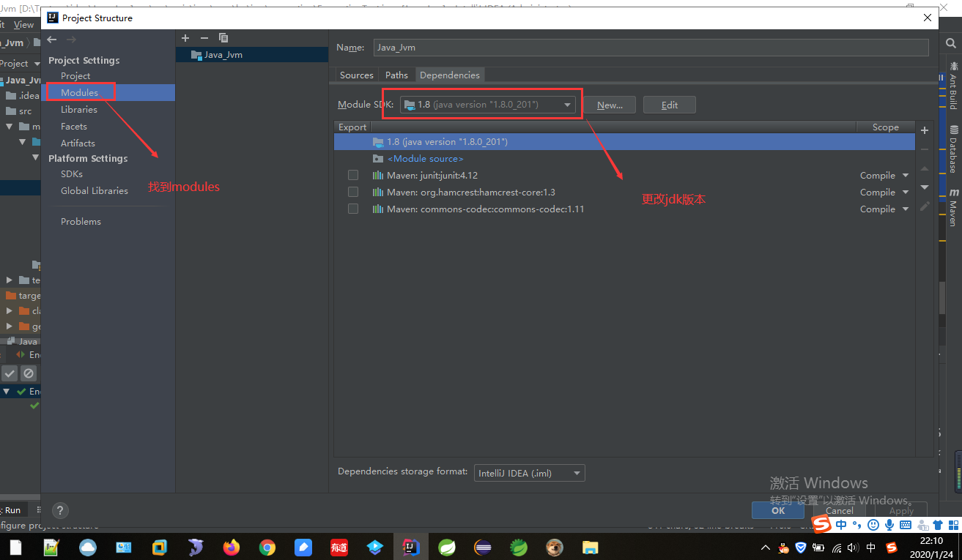The image size is (962, 560).
Task: Click the taskbar clock showing 22:10
Action: click(931, 547)
